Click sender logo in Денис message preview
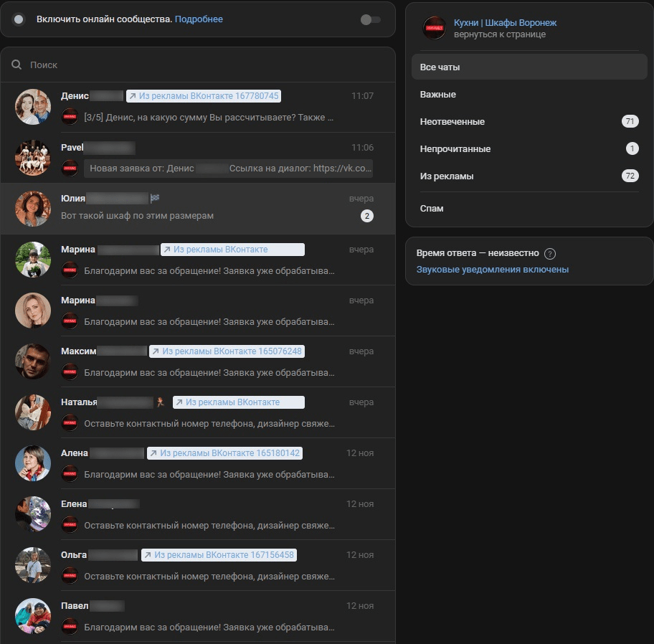654x644 pixels. [x=70, y=117]
